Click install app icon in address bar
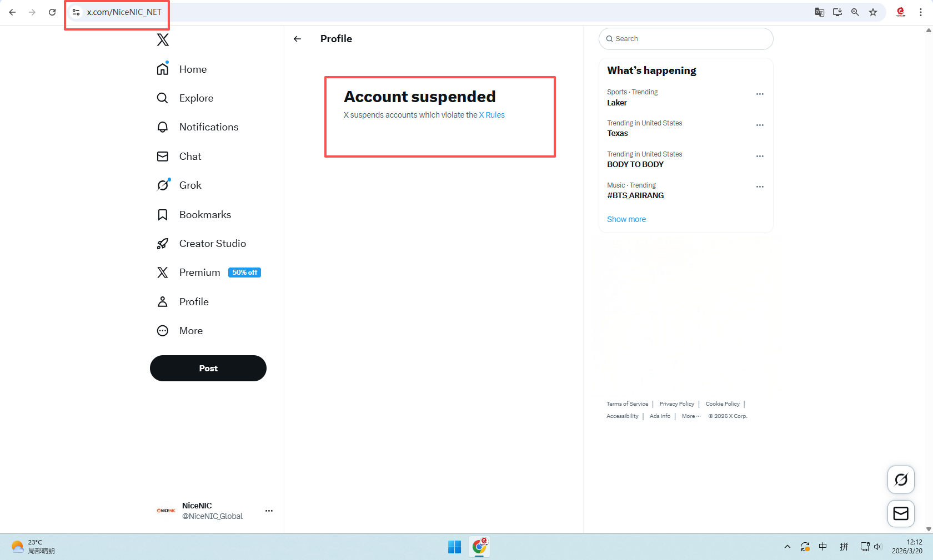 (837, 12)
